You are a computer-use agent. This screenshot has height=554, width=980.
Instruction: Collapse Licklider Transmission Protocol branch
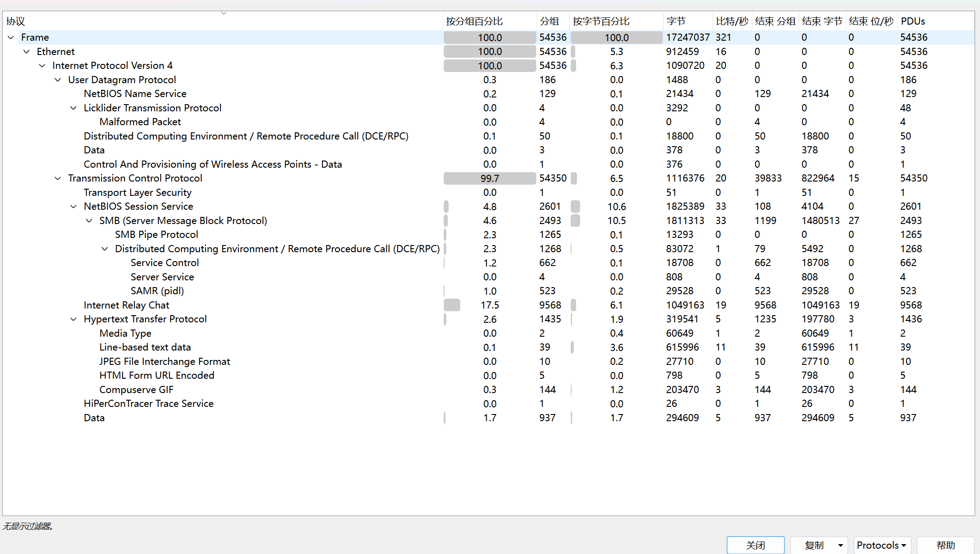(73, 108)
